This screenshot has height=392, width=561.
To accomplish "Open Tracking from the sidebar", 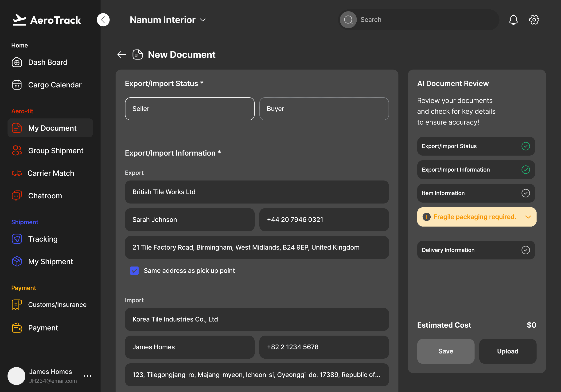I will (x=43, y=239).
